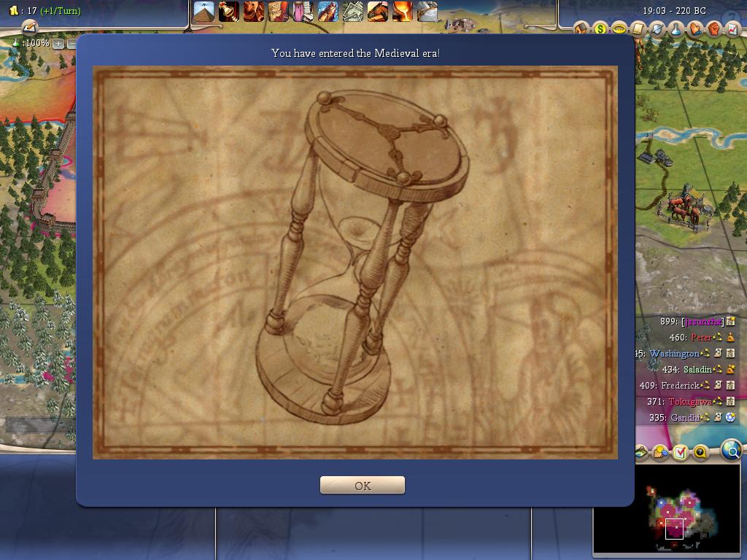The width and height of the screenshot is (747, 560).
Task: Click the horse pasture on the map
Action: click(x=683, y=209)
